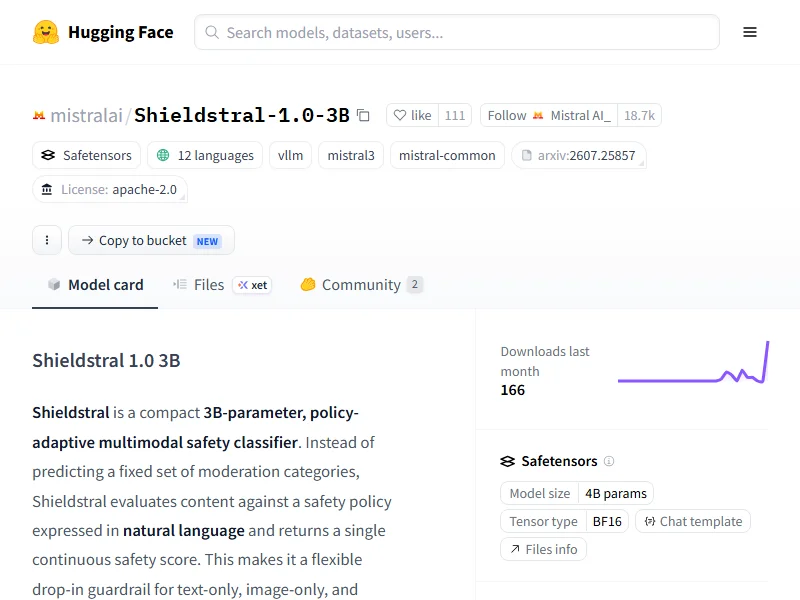Open the mistralai organization page
This screenshot has width=800, height=600.
[86, 116]
